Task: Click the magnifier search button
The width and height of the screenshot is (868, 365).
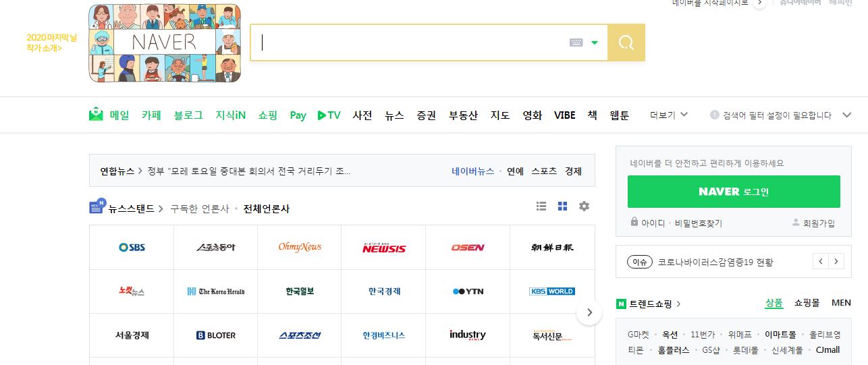Action: click(626, 43)
